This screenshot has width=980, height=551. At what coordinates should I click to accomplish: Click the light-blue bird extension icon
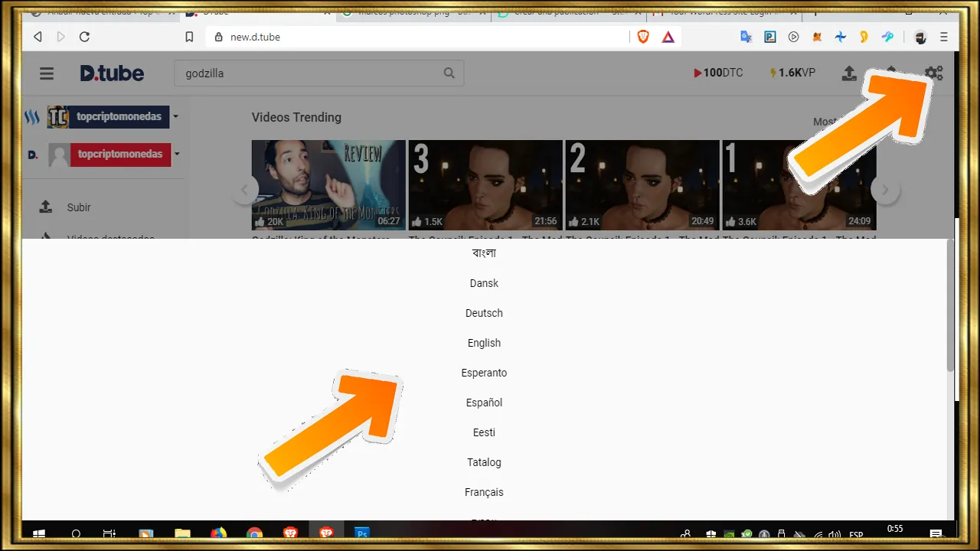(887, 37)
